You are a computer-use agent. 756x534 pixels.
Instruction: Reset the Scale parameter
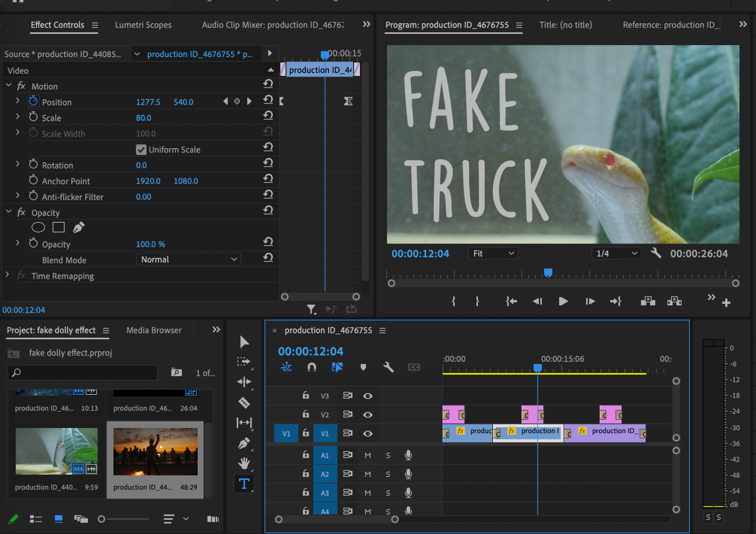pos(268,115)
